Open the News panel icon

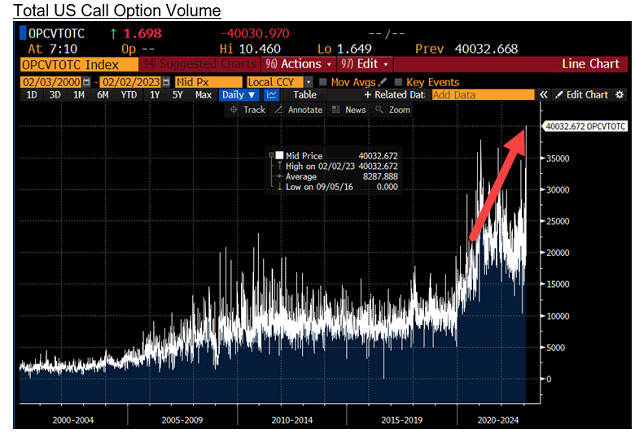click(x=336, y=110)
